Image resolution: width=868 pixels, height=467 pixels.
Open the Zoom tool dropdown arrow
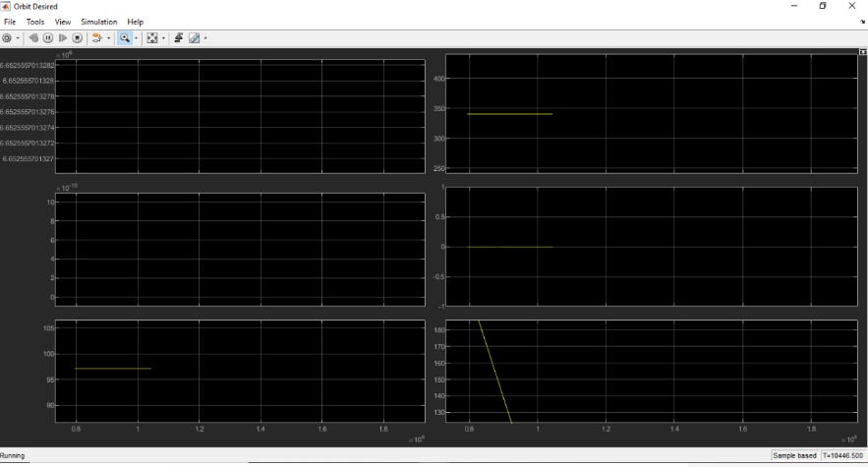coord(137,38)
